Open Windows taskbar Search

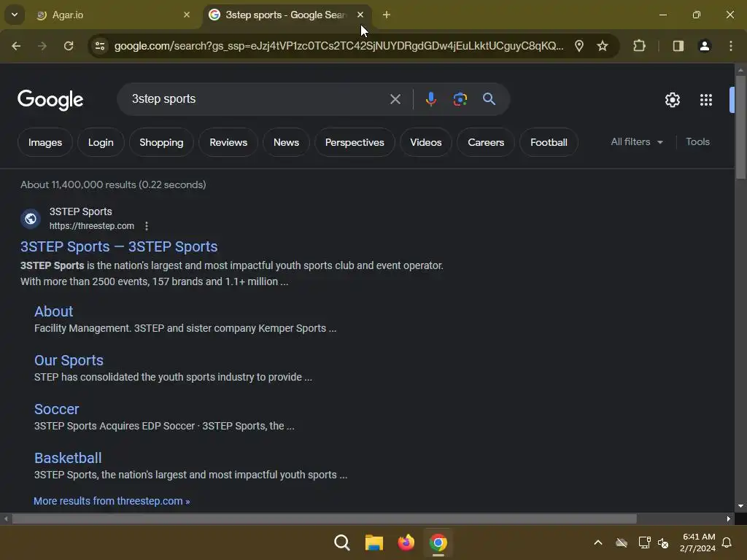(342, 542)
